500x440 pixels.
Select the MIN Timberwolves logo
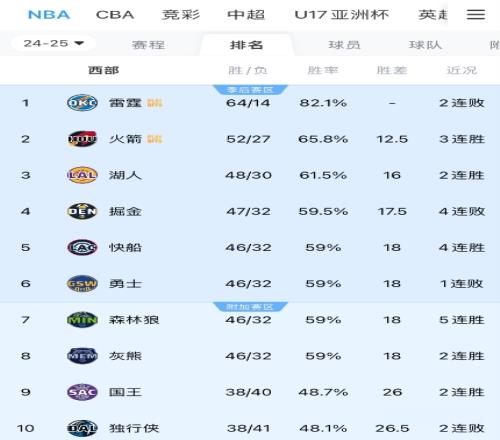point(82,320)
